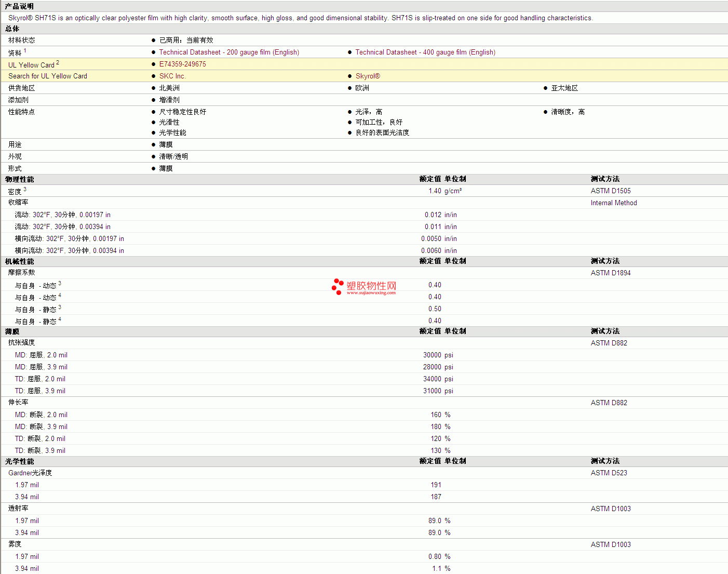This screenshot has height=574, width=728.
Task: Click the 摩擦系数 row label
Action: 22,272
